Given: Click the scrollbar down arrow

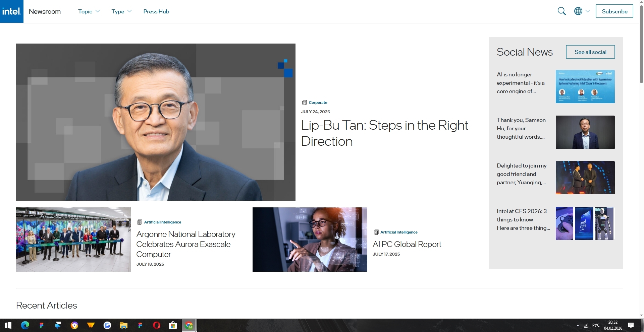Looking at the screenshot, I should (641, 315).
